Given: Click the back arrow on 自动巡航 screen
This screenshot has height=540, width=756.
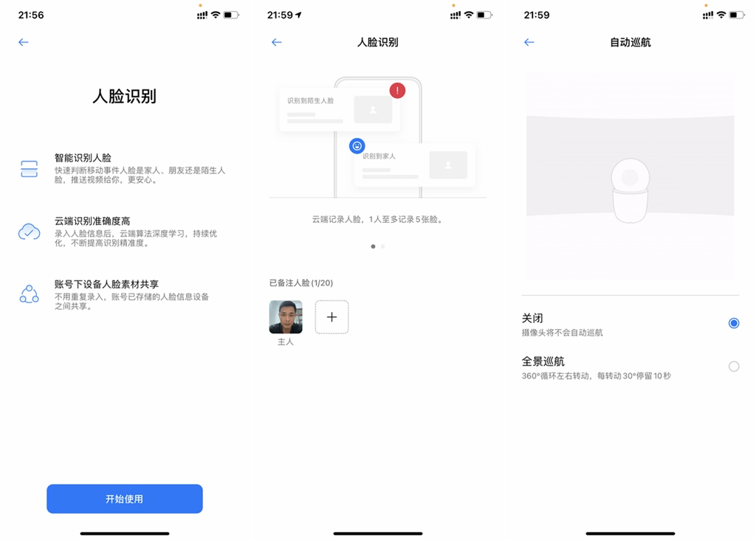Looking at the screenshot, I should [x=529, y=42].
